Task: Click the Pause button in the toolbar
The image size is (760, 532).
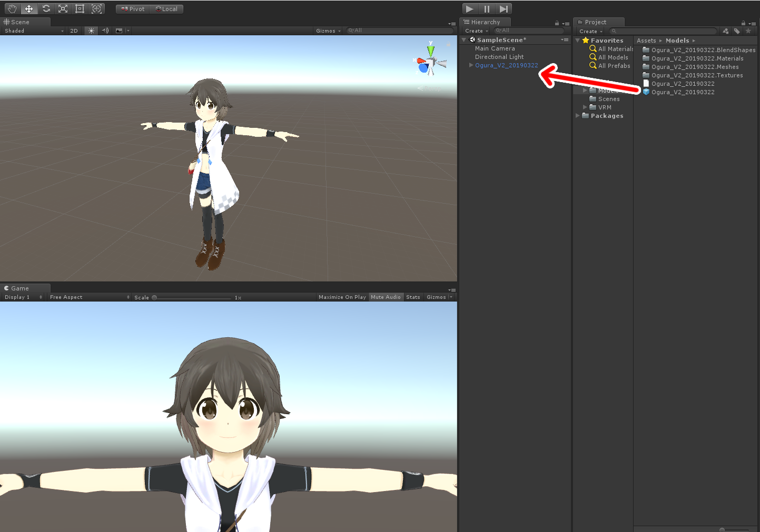Action: (487, 9)
